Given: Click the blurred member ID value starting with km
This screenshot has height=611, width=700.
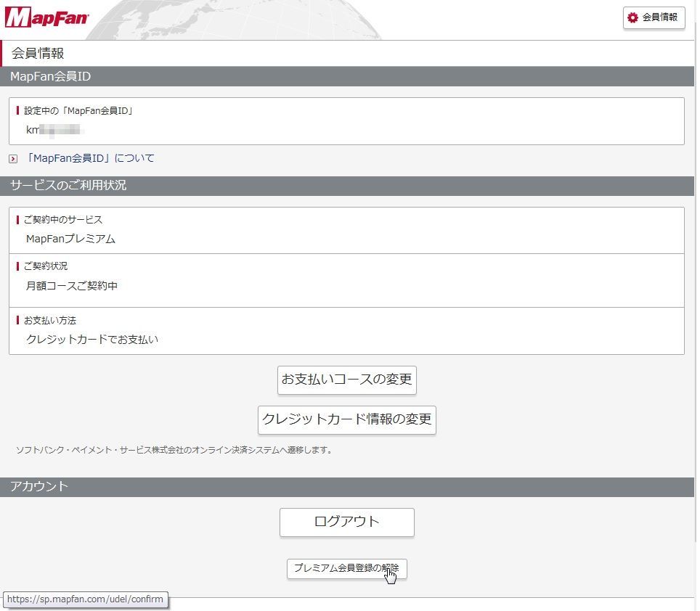Looking at the screenshot, I should click(x=55, y=130).
